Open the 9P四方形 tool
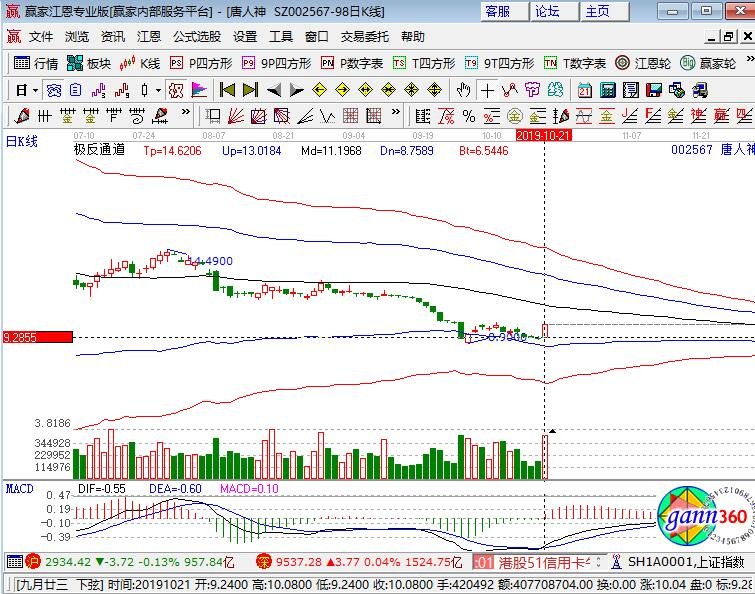The image size is (755, 594). pos(277,63)
